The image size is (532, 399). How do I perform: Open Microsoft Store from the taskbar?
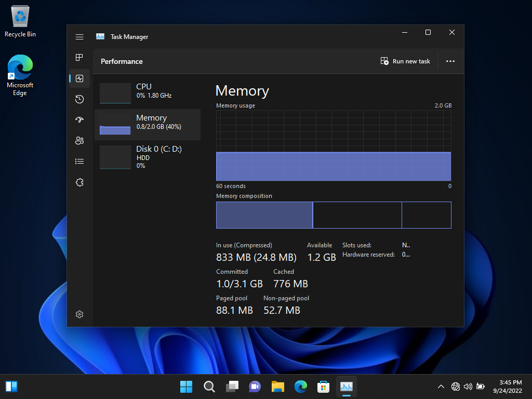(x=323, y=387)
